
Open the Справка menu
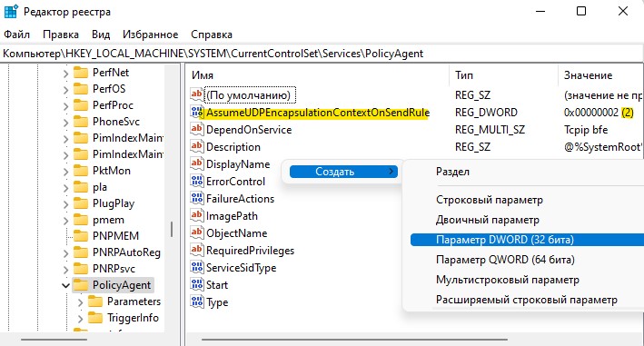[212, 35]
